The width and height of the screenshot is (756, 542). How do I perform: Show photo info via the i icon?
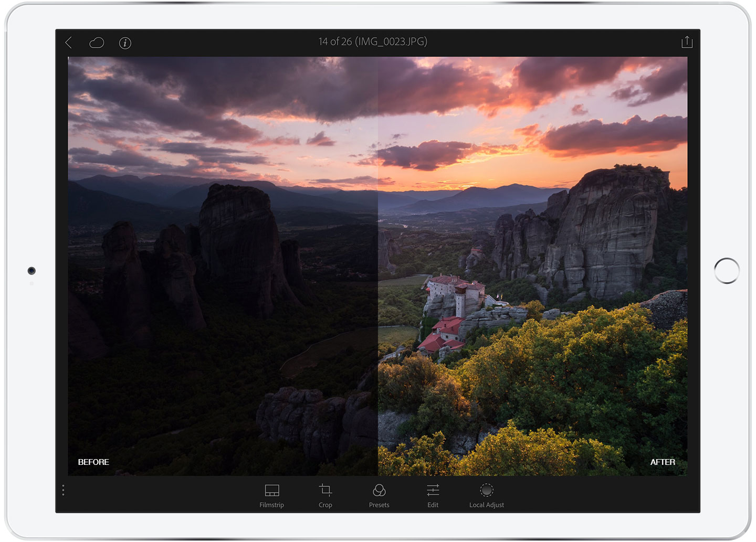coord(125,43)
